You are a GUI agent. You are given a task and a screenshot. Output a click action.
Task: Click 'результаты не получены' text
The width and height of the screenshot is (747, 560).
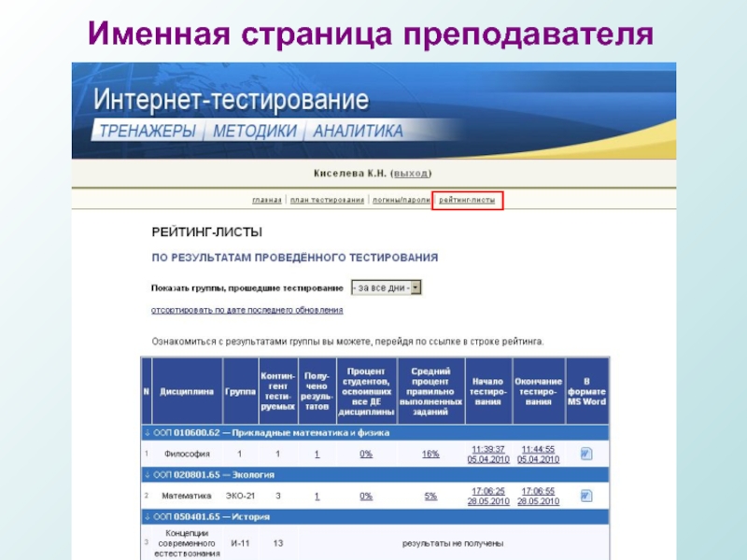[x=453, y=543]
